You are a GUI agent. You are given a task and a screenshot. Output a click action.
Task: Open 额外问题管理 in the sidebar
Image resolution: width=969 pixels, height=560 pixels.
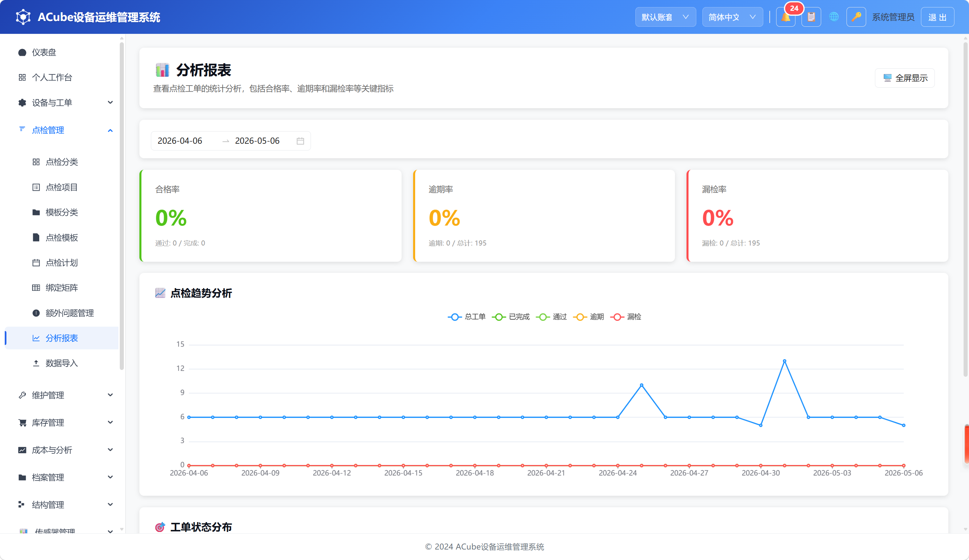click(62, 313)
